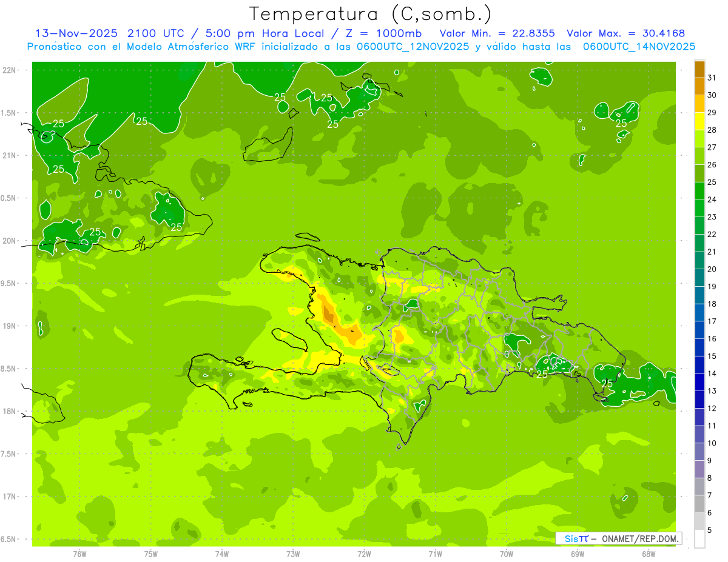Click the '2100 UTC' time label
728x562 pixels.
click(155, 33)
